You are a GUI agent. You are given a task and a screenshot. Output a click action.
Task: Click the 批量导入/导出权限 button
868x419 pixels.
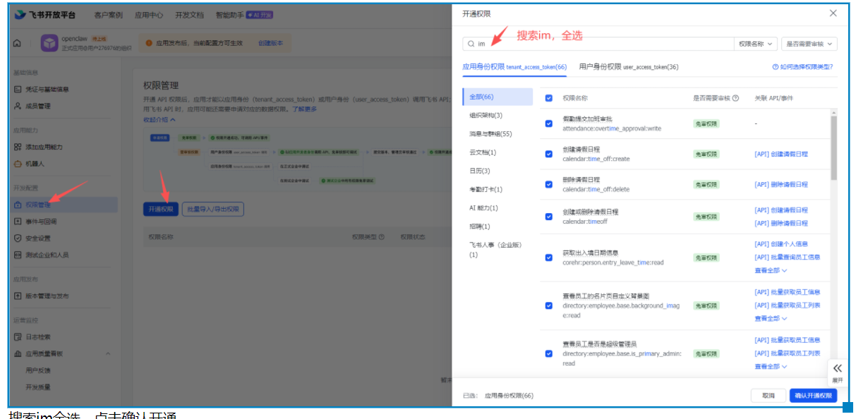213,209
